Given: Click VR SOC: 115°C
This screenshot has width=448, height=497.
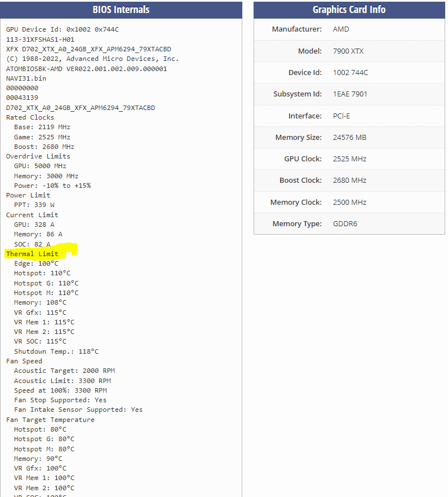Looking at the screenshot, I should click(40, 341).
